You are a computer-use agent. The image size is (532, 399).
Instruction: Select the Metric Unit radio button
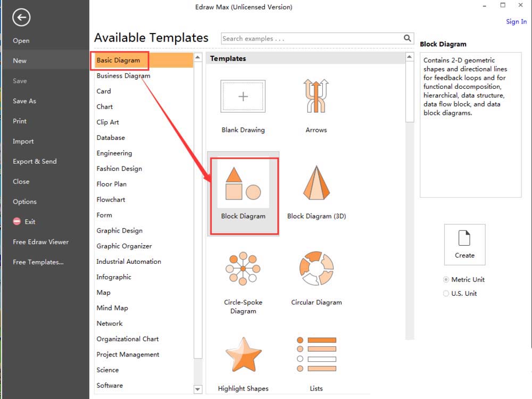pyautogui.click(x=446, y=280)
